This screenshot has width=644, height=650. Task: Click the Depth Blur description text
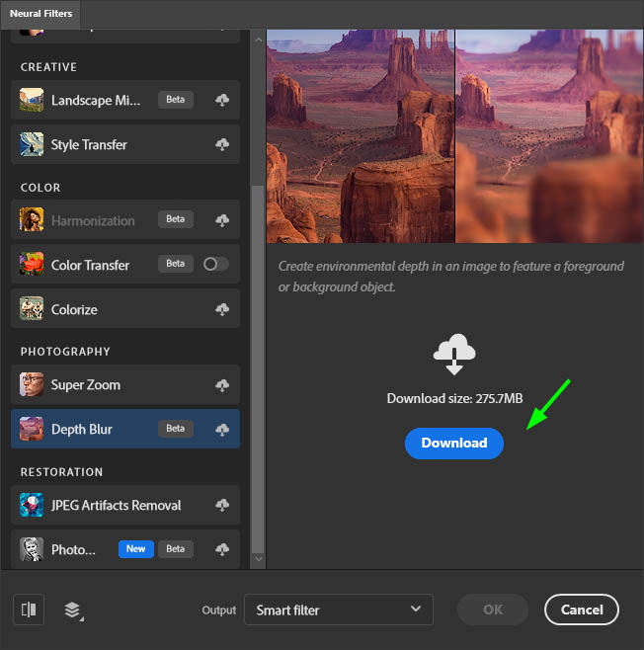pyautogui.click(x=450, y=276)
